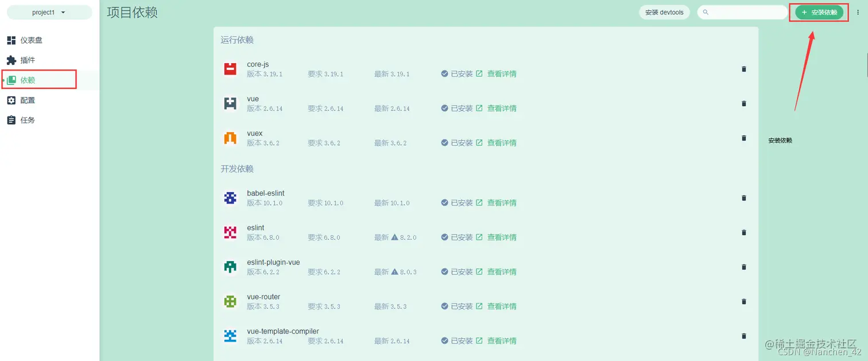Click the vuex package name
Screen dimensions: 868x361
pyautogui.click(x=255, y=133)
